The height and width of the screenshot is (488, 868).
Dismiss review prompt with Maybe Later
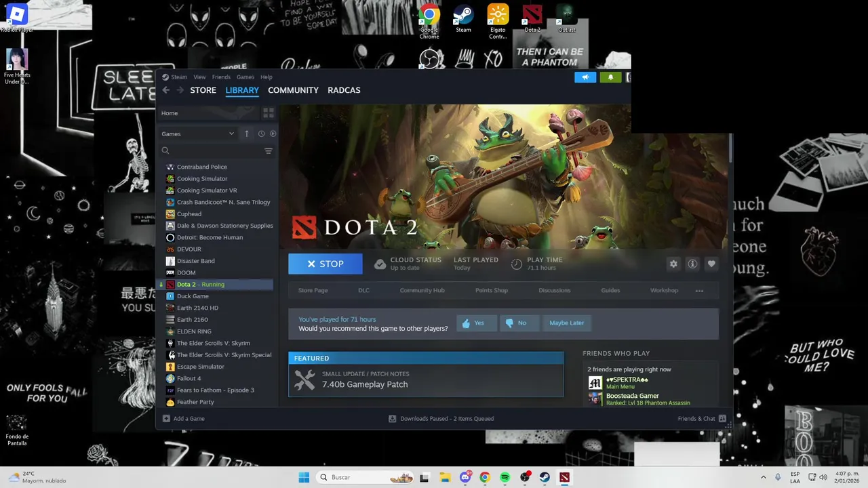[x=566, y=323]
